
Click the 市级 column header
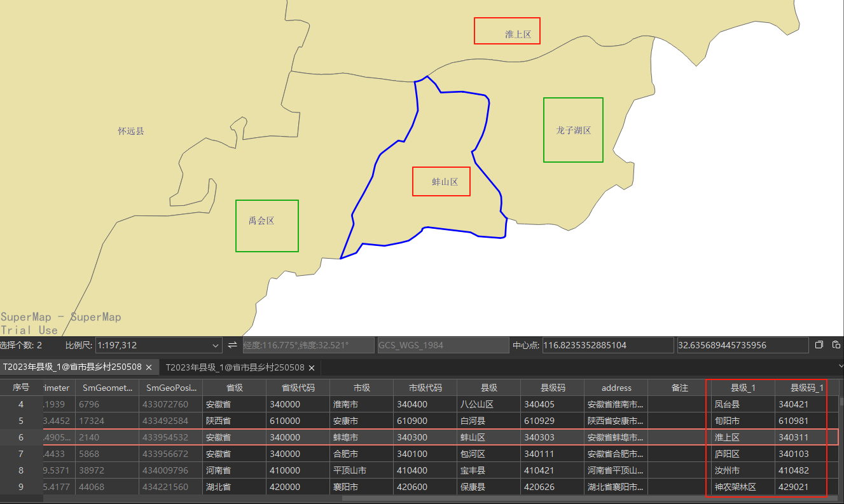click(x=361, y=388)
